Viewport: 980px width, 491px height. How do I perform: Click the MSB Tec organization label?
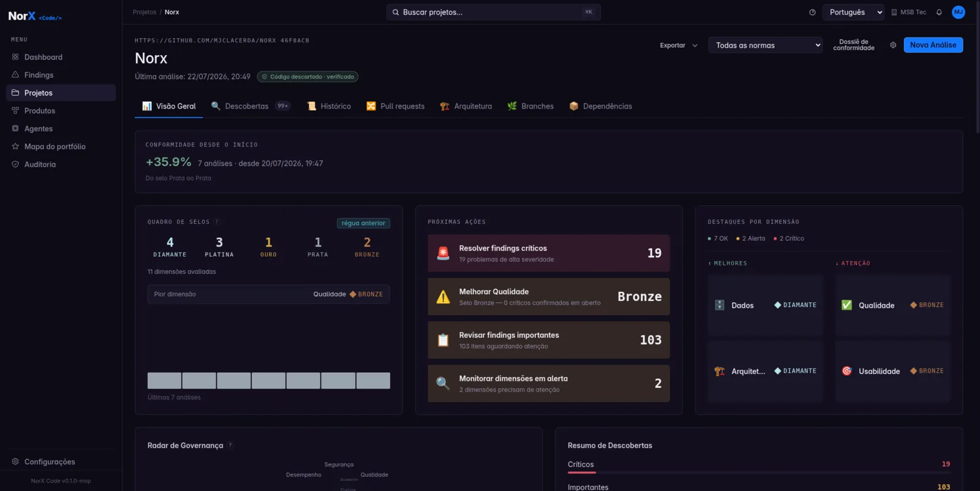tap(913, 12)
